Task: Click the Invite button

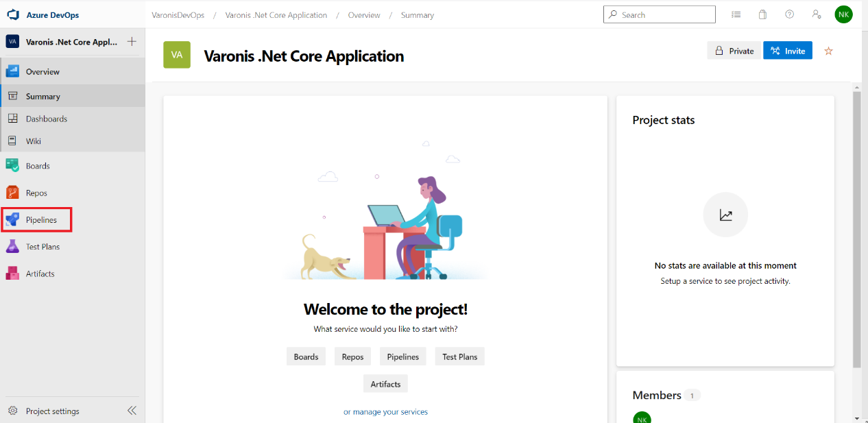Action: click(x=787, y=50)
